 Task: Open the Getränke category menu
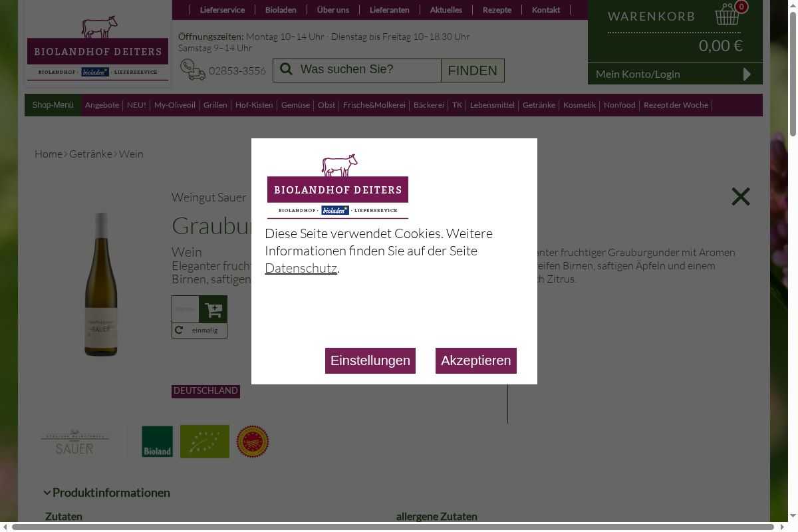pos(539,105)
